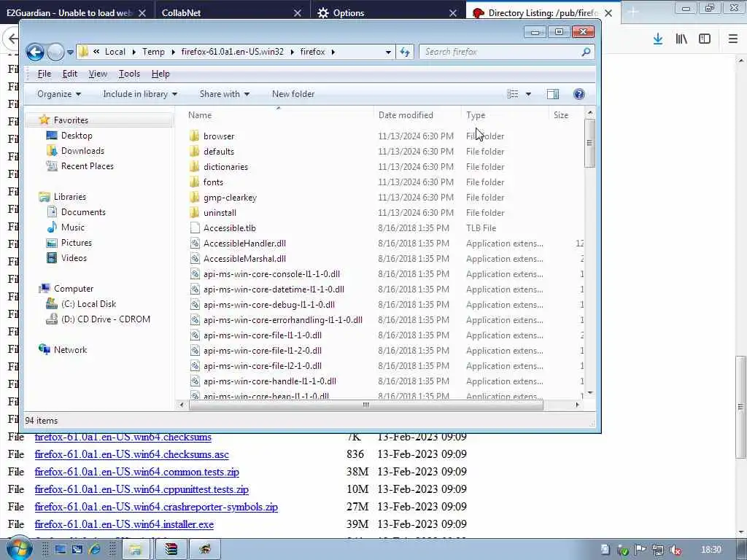Open the View menu
This screenshot has height=560, width=747.
pos(98,74)
